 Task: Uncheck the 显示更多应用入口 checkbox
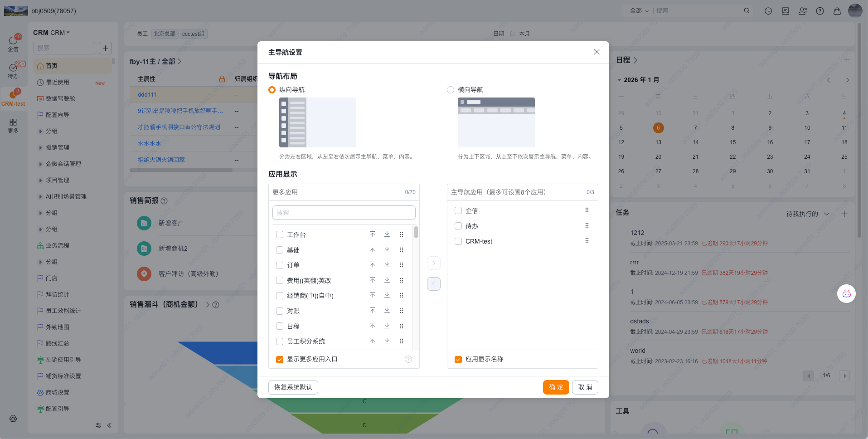click(280, 359)
